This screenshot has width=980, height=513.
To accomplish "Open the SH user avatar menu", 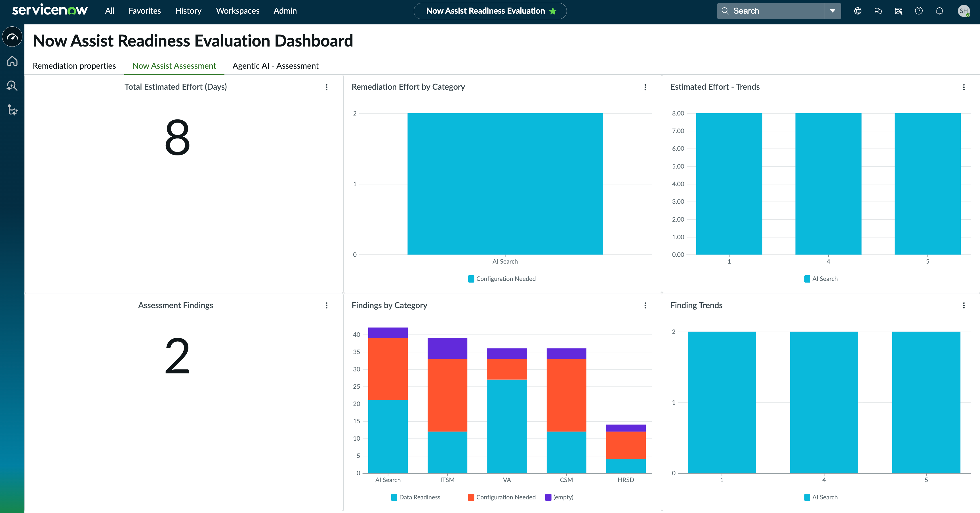I will pos(964,11).
